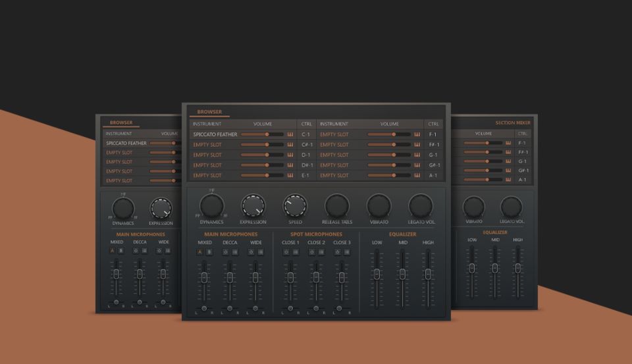This screenshot has height=364, width=632.
Task: Click the Decca pan slider in center window
Action: click(230, 308)
